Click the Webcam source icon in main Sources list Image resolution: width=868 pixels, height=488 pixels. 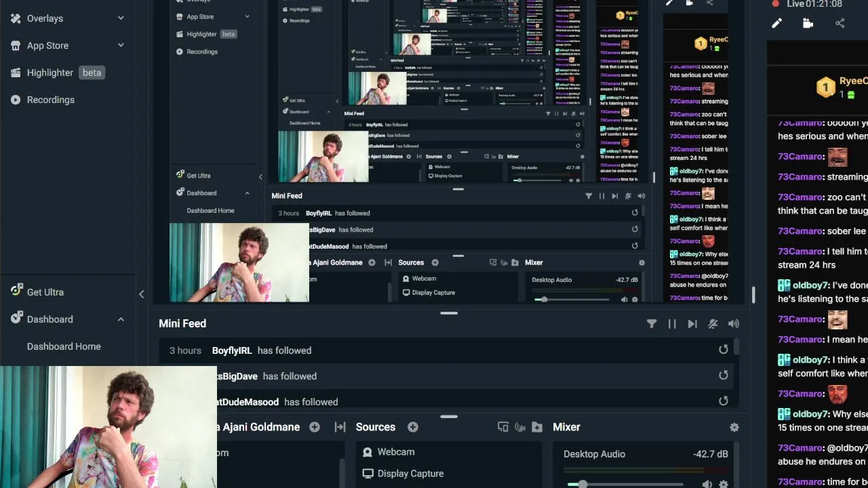point(368,452)
